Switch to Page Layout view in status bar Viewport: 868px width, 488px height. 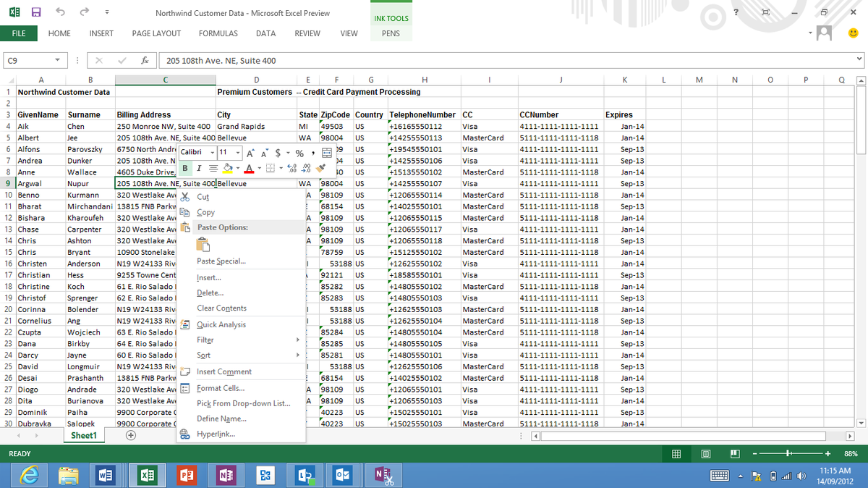tap(705, 454)
